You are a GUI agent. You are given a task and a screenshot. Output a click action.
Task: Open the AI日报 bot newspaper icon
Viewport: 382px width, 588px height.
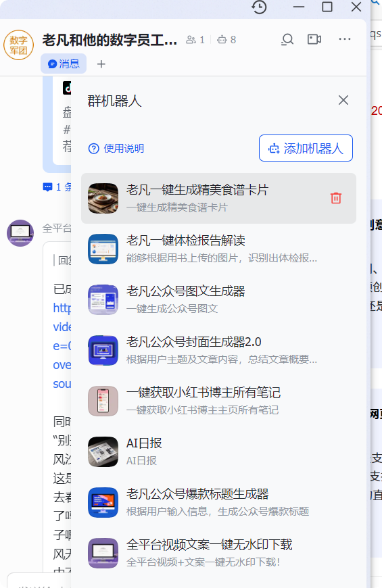point(103,452)
